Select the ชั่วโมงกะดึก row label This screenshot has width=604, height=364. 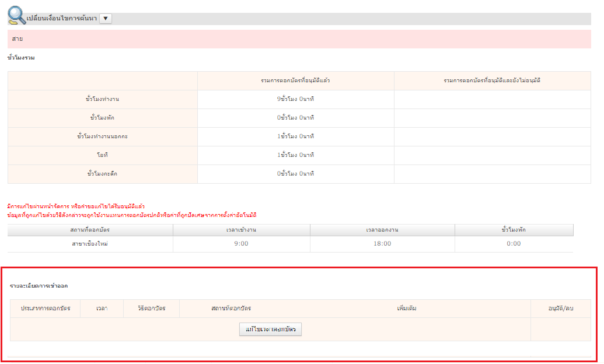[x=102, y=174]
